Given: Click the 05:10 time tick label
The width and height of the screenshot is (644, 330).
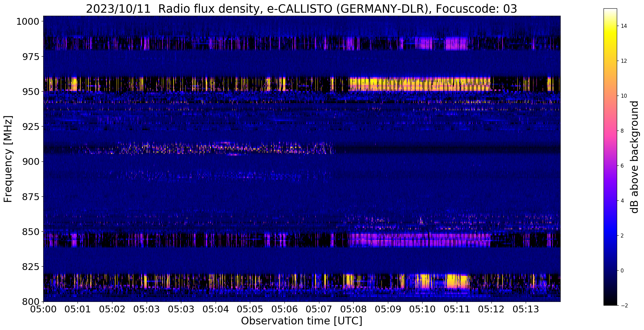Looking at the screenshot, I should tap(422, 309).
